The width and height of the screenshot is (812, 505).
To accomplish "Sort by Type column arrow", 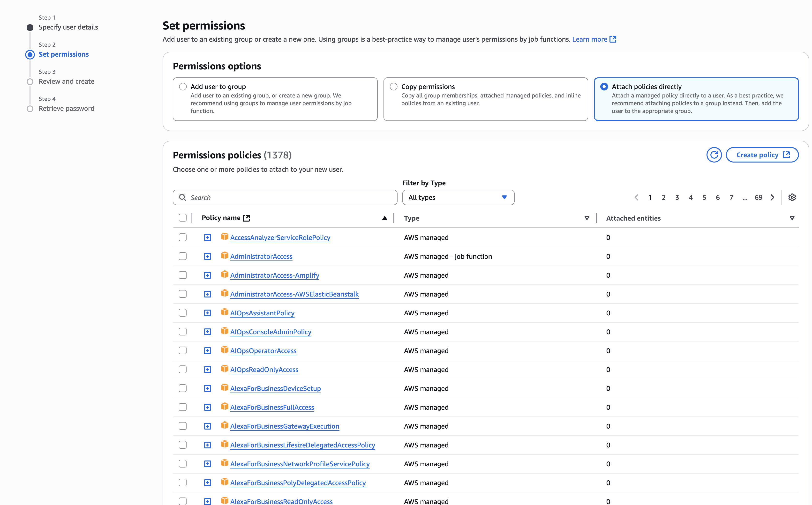I will click(586, 218).
